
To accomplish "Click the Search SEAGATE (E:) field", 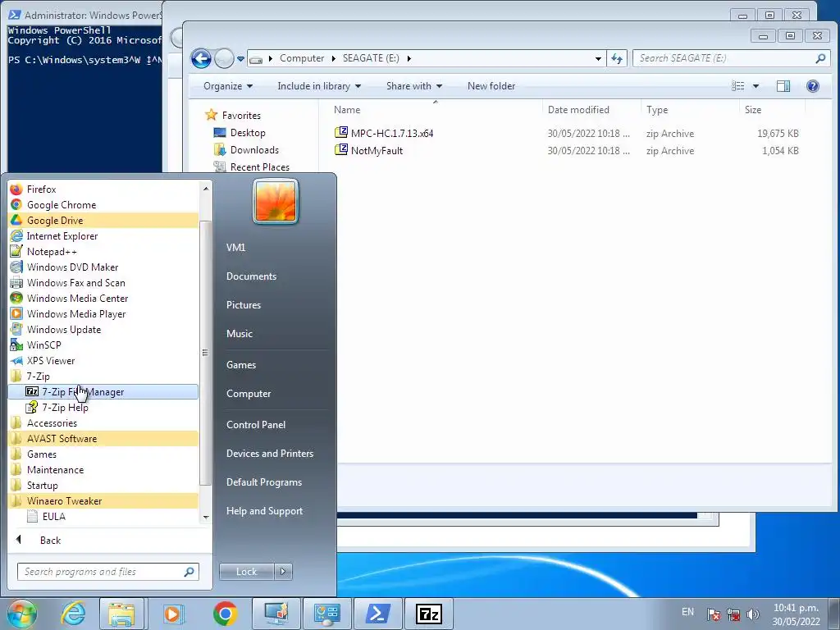I will point(731,58).
